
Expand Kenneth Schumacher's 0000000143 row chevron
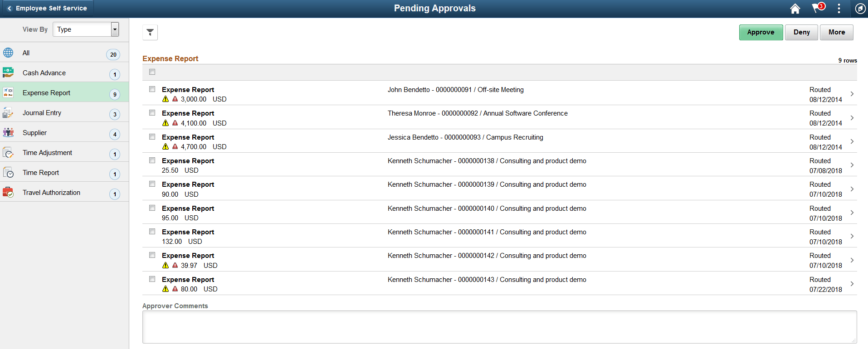click(852, 283)
